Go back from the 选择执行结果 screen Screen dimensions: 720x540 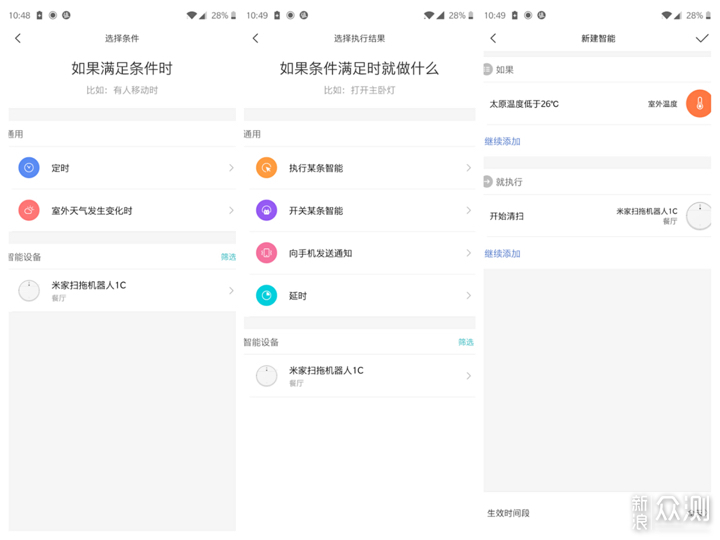[x=255, y=38]
